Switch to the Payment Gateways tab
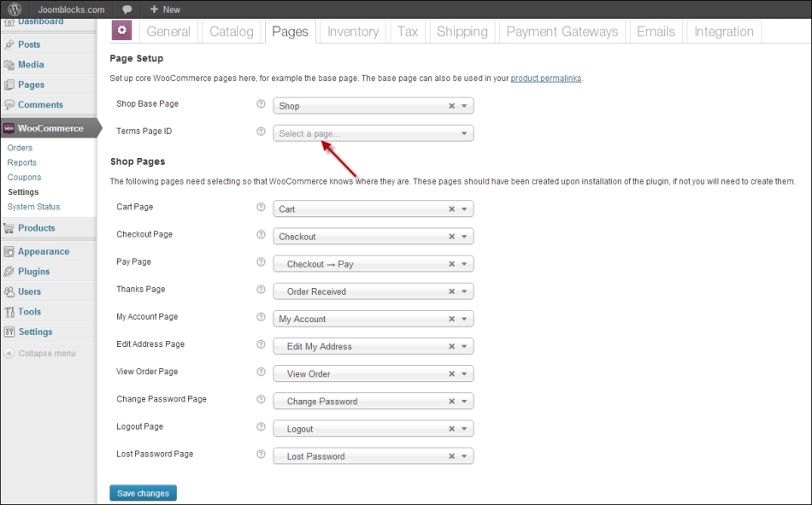 [562, 32]
